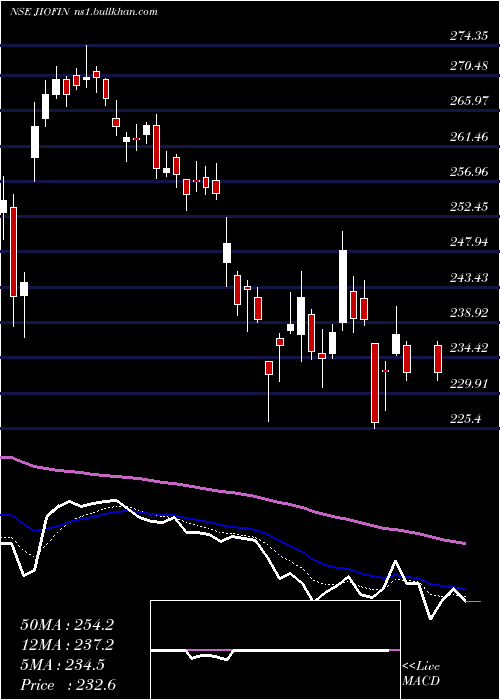Image resolution: width=500 pixels, height=700 pixels.
Task: Click the 225.4 price level label
Action: pyautogui.click(x=465, y=419)
